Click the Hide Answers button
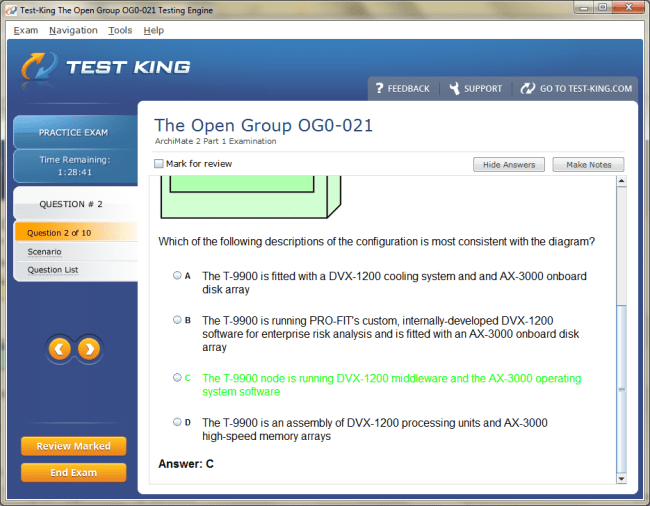Screen dimensions: 650x506 click(509, 165)
